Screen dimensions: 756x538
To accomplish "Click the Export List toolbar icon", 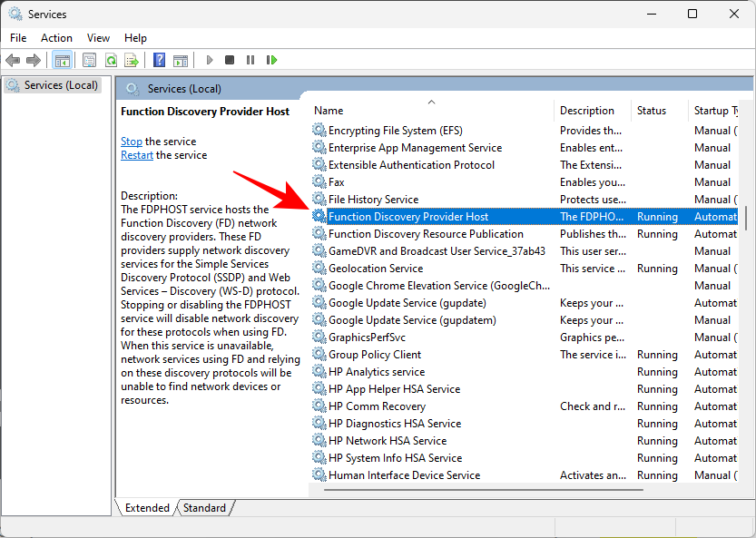I will click(132, 60).
